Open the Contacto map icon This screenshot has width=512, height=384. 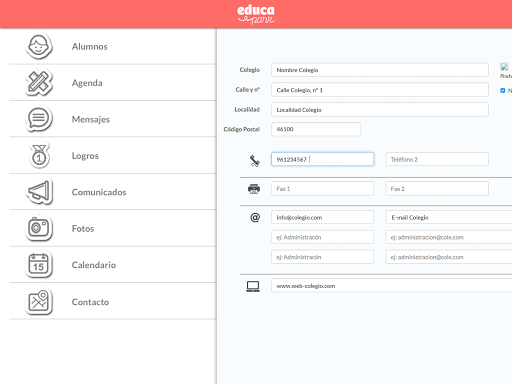click(39, 302)
